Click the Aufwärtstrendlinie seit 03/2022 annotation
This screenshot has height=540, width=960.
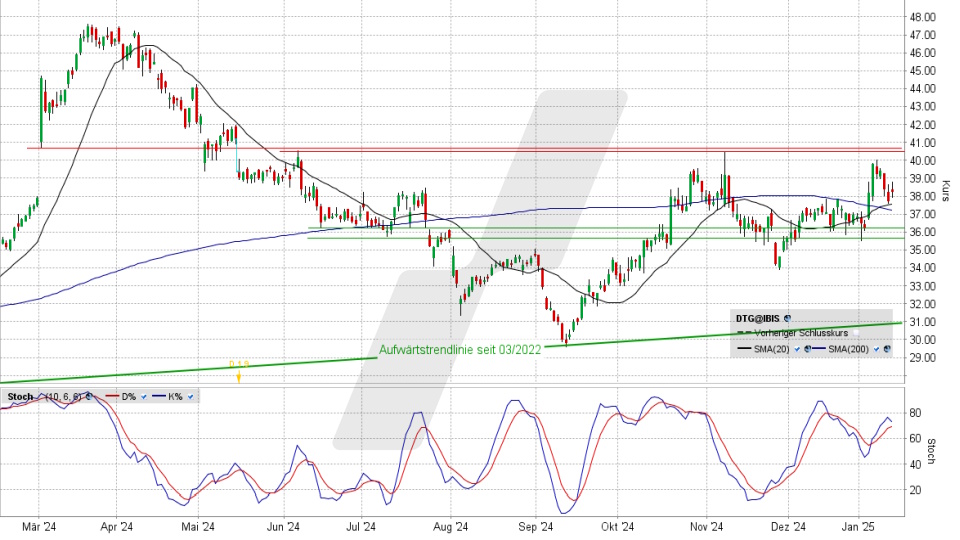pos(460,350)
